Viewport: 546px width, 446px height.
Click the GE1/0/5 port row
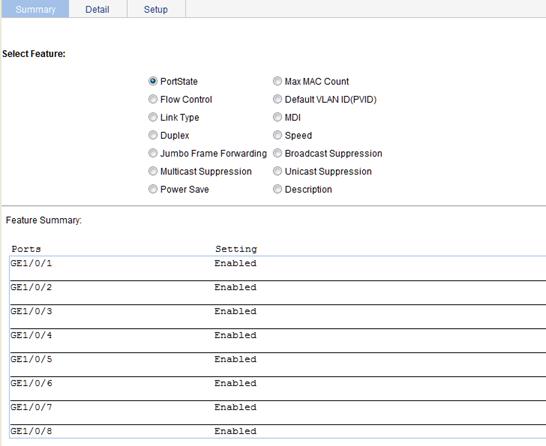(x=278, y=364)
